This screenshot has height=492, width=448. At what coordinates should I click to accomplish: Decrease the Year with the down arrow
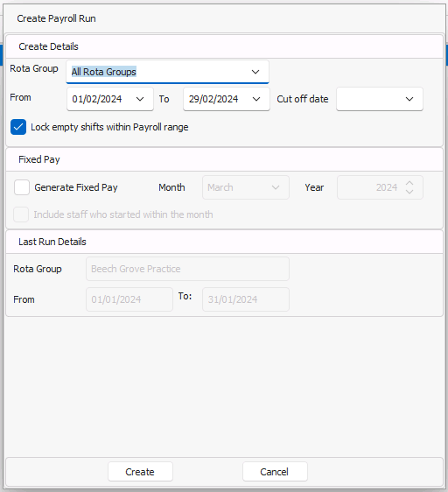[x=409, y=192]
